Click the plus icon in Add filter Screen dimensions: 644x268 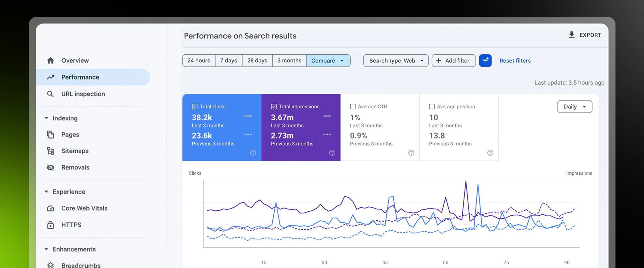[x=439, y=61]
